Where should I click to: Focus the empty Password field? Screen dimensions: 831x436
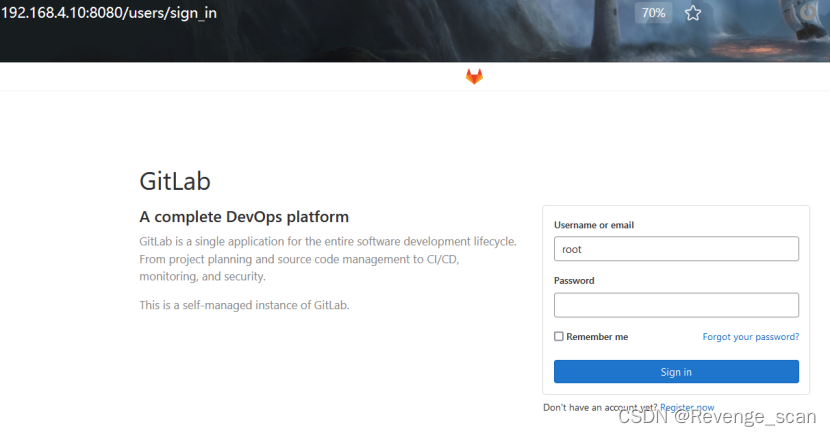click(676, 305)
